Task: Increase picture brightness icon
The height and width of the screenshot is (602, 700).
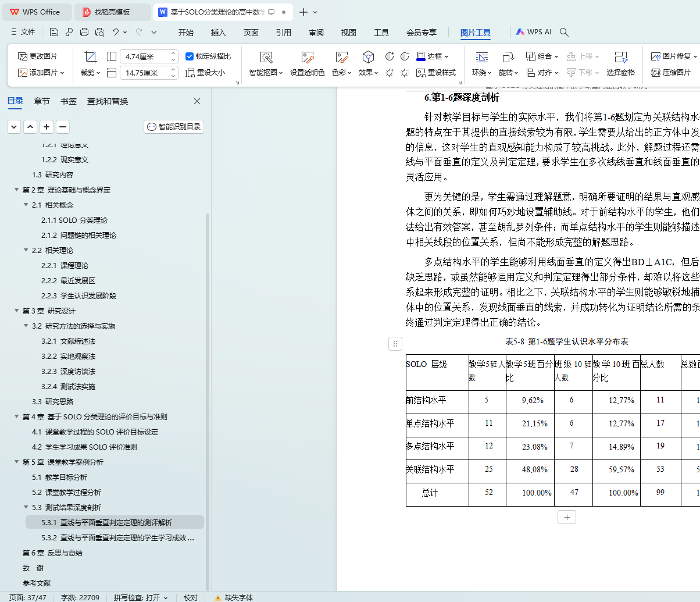Action: (x=390, y=73)
